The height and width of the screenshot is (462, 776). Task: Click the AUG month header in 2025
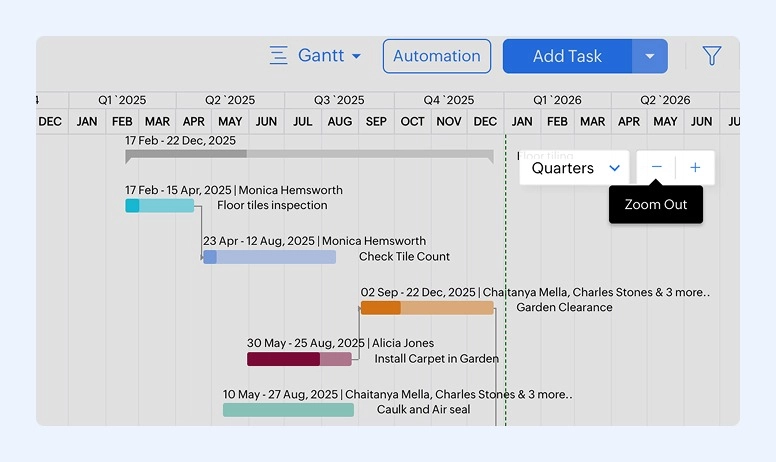340,122
